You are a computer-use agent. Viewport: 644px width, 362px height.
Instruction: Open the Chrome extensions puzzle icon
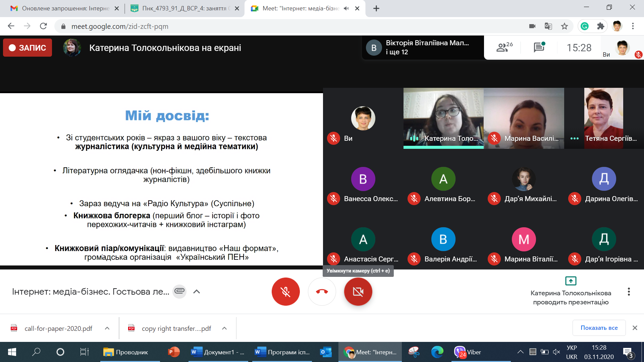[601, 26]
